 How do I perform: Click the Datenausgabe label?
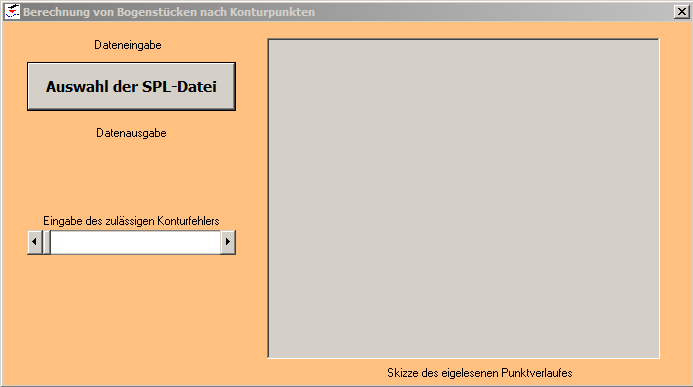tap(131, 133)
